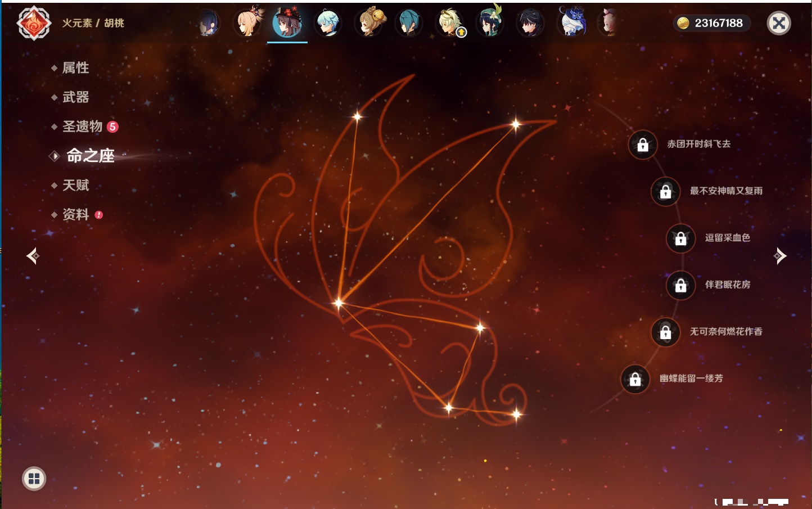This screenshot has width=812, height=509.
Task: Open the 属性 attributes menu
Action: coord(75,68)
